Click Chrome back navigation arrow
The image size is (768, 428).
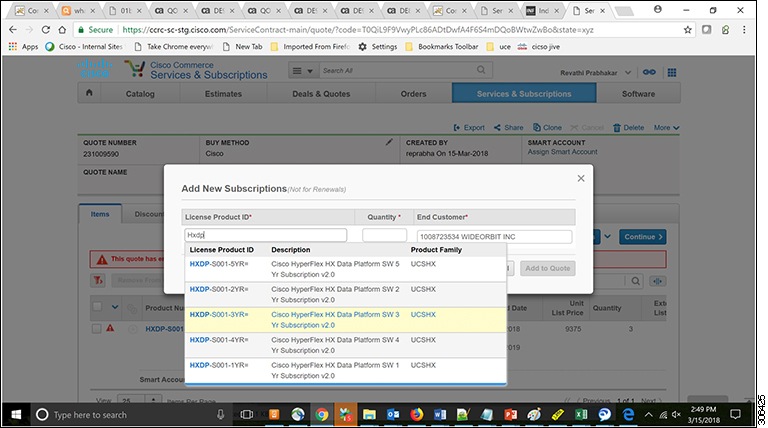click(13, 29)
